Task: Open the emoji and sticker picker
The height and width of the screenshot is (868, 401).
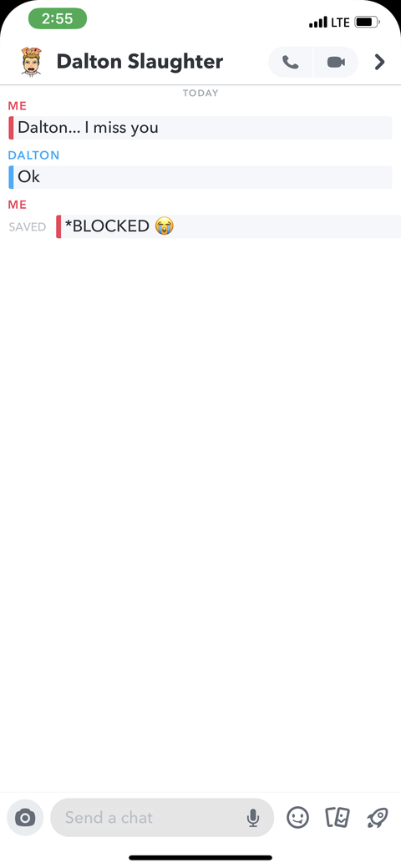Action: pos(297,818)
